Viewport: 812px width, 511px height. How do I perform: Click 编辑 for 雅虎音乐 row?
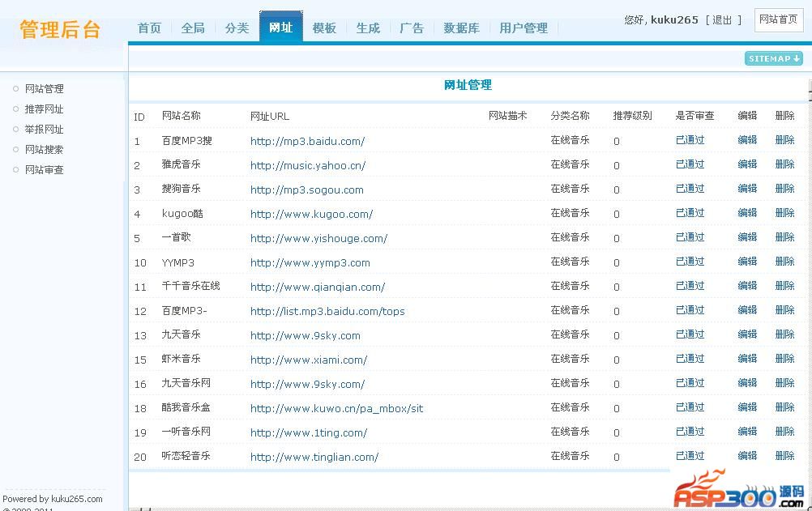(746, 164)
